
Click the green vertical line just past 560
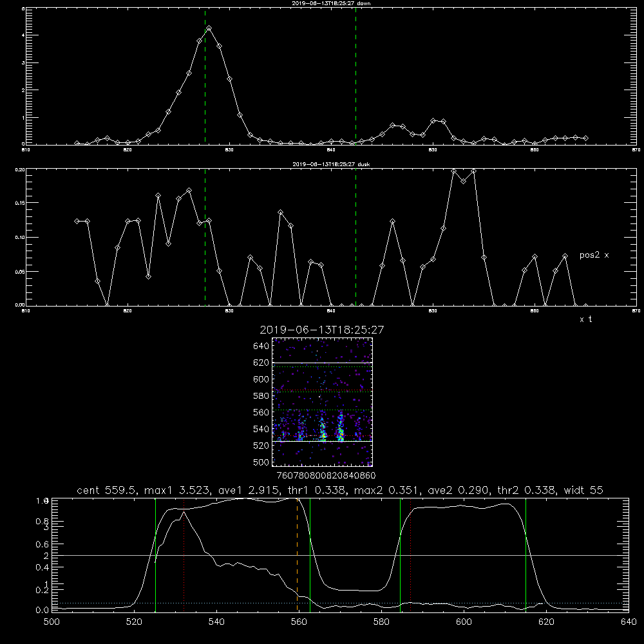310,555
